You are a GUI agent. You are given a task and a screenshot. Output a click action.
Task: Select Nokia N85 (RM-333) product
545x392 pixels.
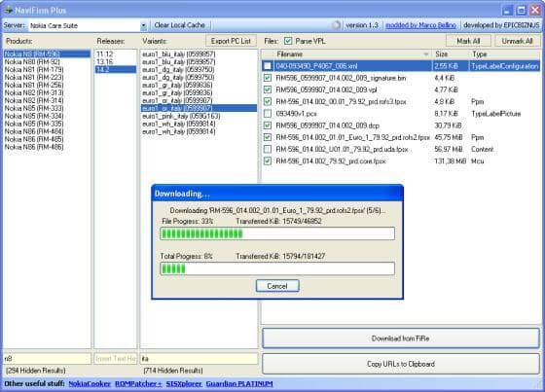point(47,108)
